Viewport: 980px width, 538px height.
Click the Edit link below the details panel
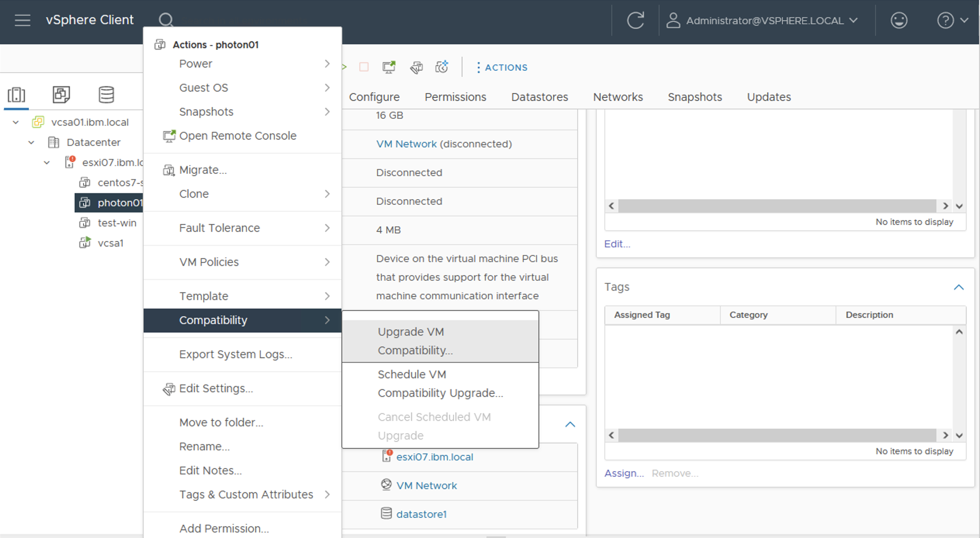pos(616,244)
